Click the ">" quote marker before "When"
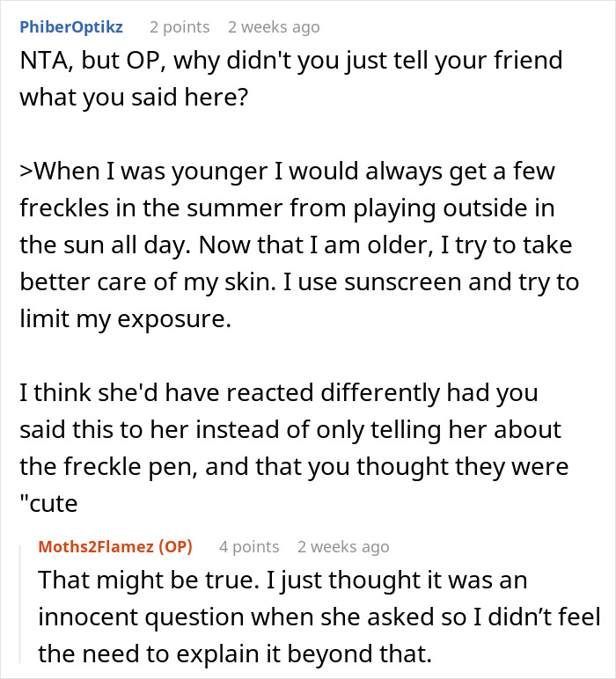 26,170
